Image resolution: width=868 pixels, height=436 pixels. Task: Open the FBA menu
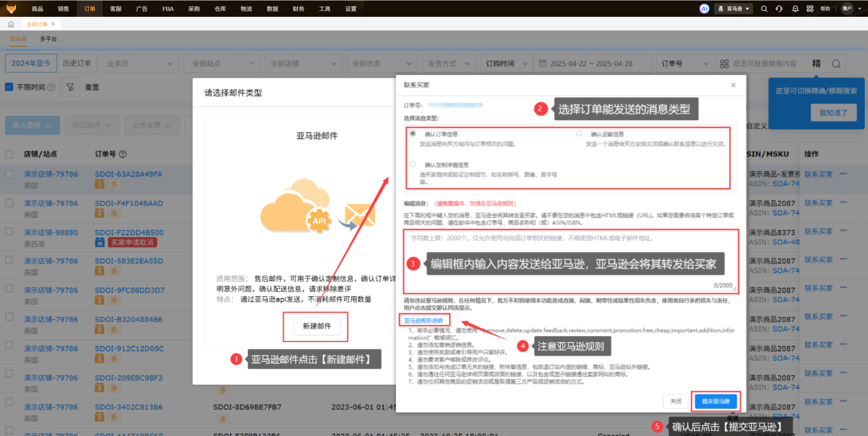point(168,9)
